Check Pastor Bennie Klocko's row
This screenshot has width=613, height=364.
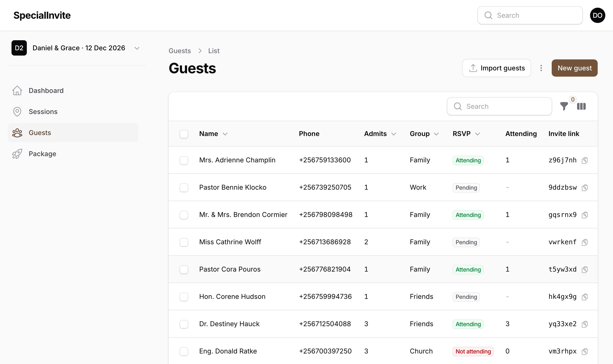[184, 188]
